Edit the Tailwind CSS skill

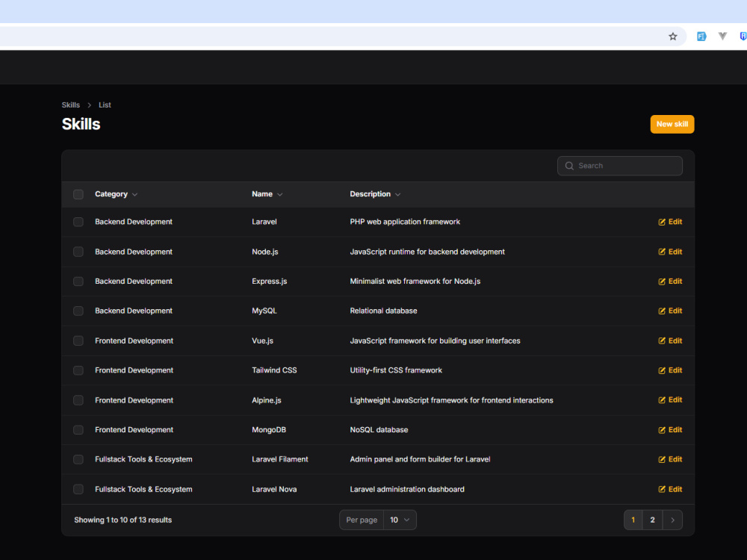point(670,370)
